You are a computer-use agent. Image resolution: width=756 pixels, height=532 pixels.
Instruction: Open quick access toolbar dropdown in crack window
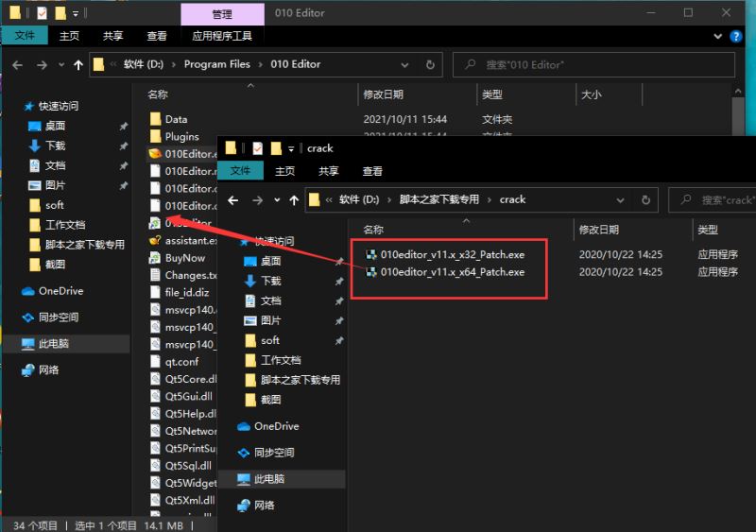click(291, 149)
